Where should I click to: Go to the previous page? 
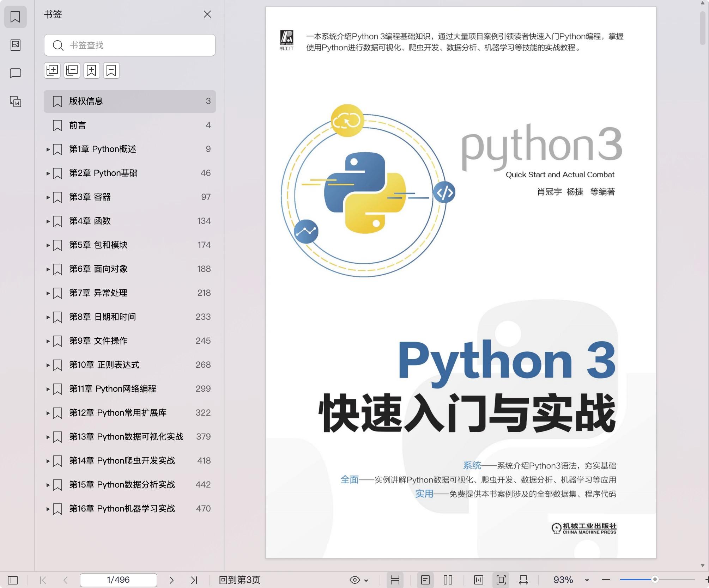(66, 580)
